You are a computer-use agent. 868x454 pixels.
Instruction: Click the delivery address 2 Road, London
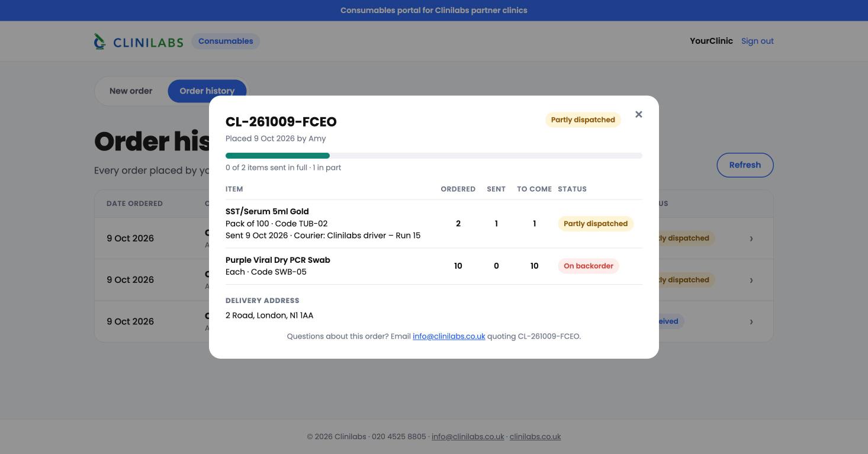click(x=269, y=315)
